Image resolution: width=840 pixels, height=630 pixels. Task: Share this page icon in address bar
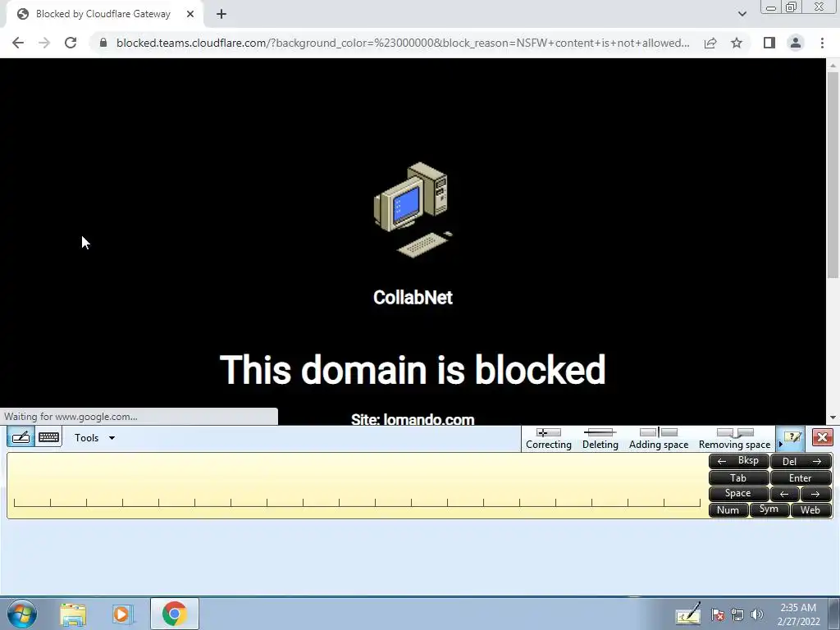tap(710, 43)
